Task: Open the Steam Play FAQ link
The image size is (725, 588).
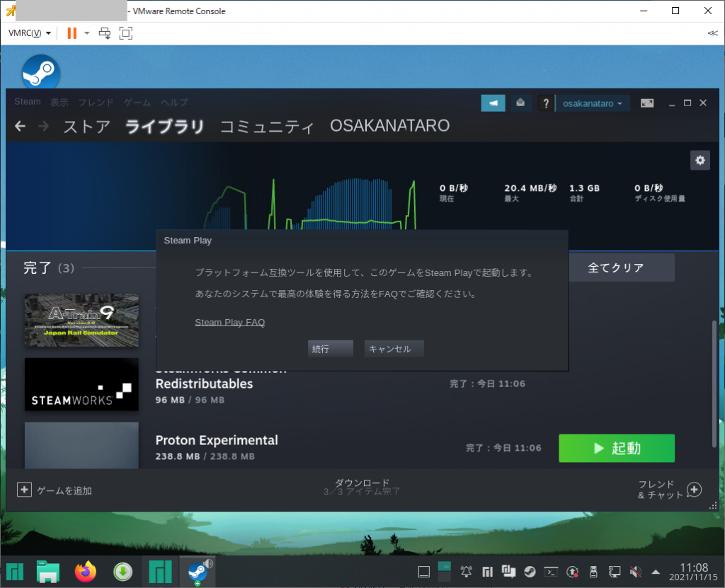Action: coord(230,322)
